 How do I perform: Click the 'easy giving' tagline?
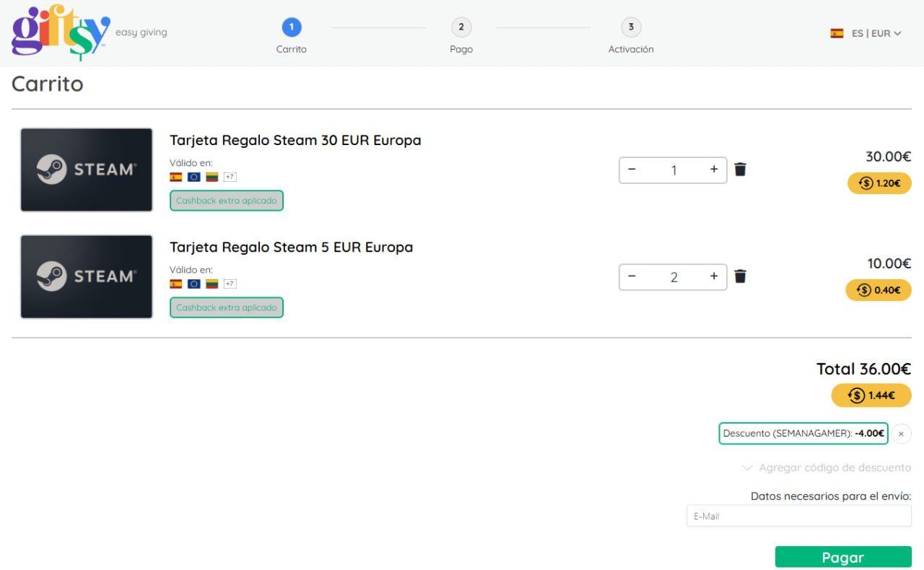(x=141, y=32)
